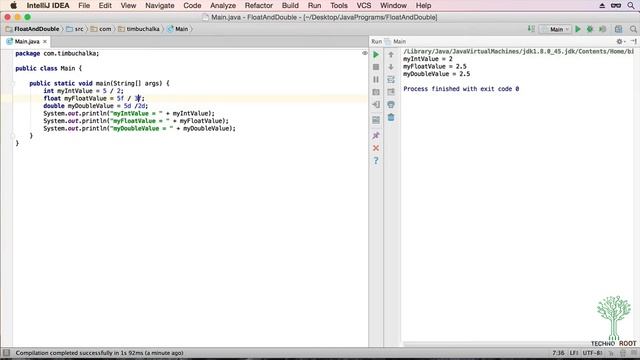Open the Analyze menu

click(223, 6)
